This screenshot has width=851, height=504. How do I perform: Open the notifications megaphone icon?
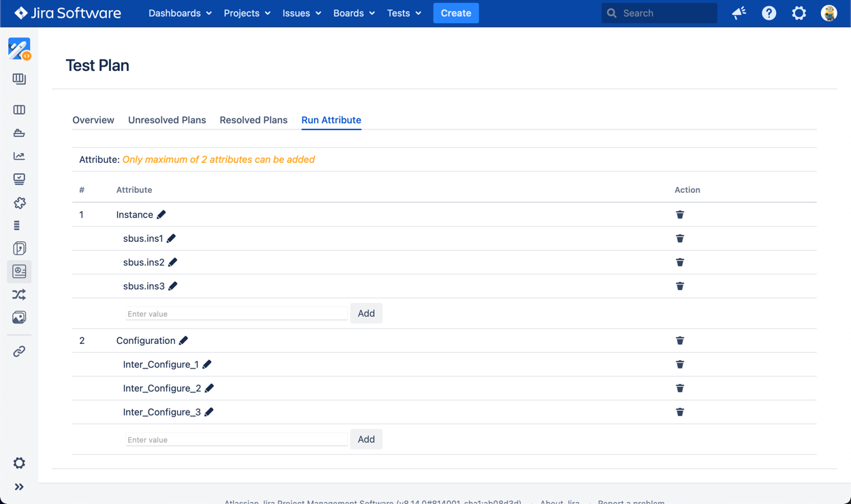[739, 13]
